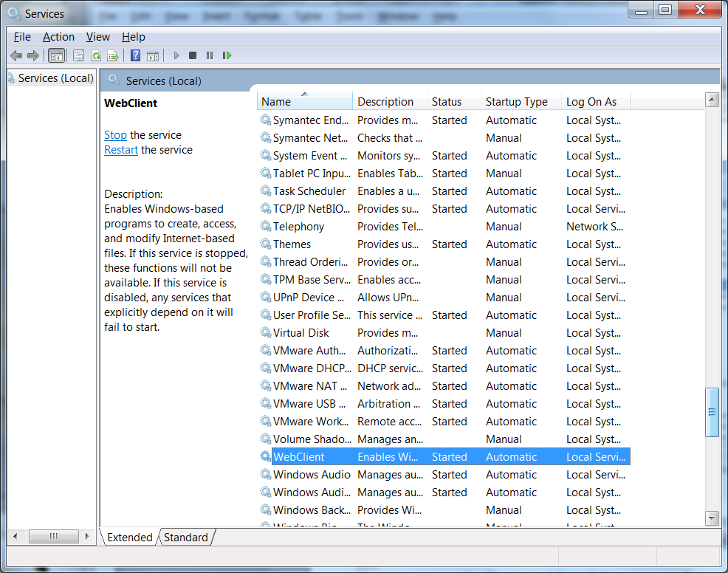Click the Restart the service link

pyautogui.click(x=121, y=150)
